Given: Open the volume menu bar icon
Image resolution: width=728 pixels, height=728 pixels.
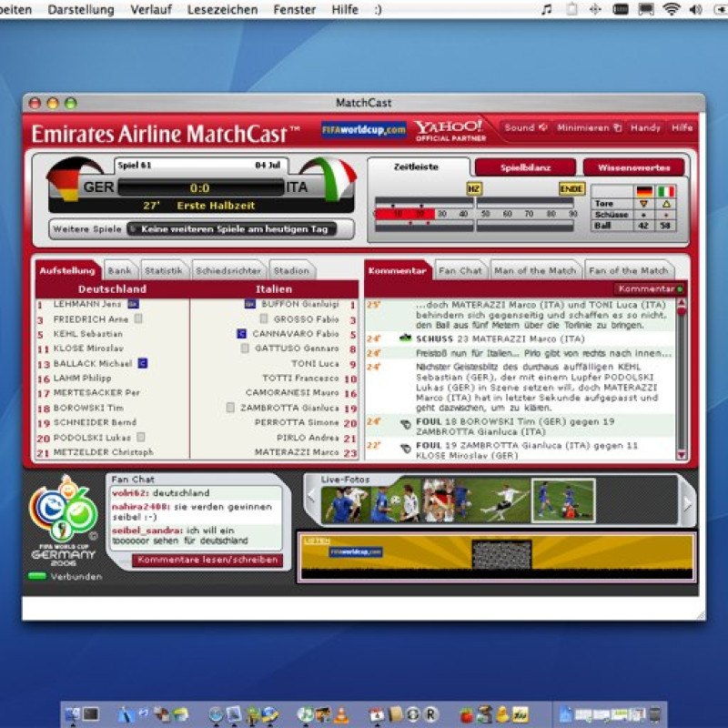Looking at the screenshot, I should tap(695, 9).
